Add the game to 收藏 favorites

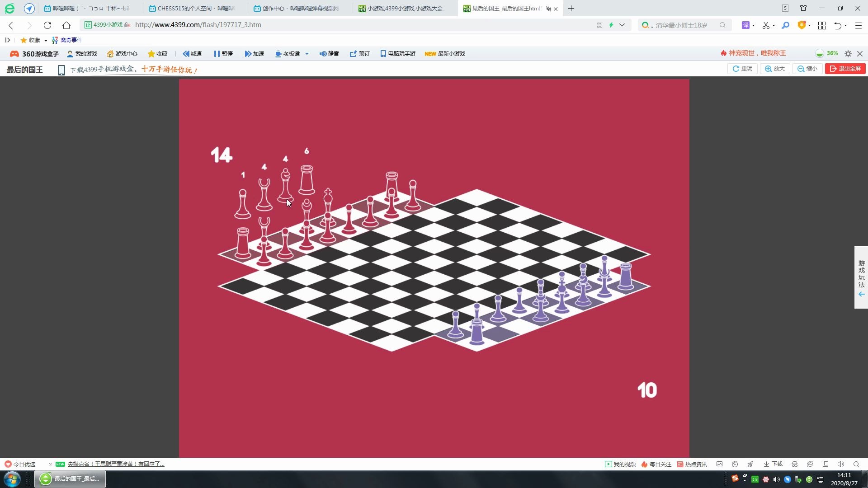coord(157,54)
